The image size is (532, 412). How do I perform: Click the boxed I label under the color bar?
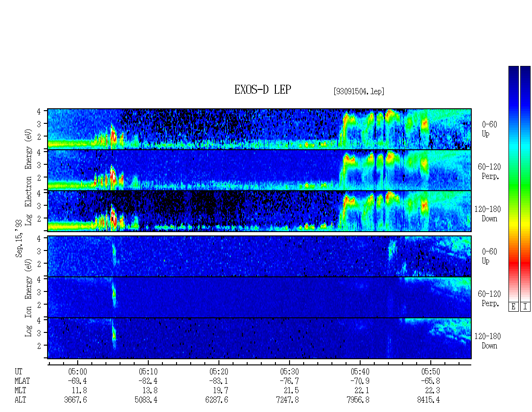[525, 307]
